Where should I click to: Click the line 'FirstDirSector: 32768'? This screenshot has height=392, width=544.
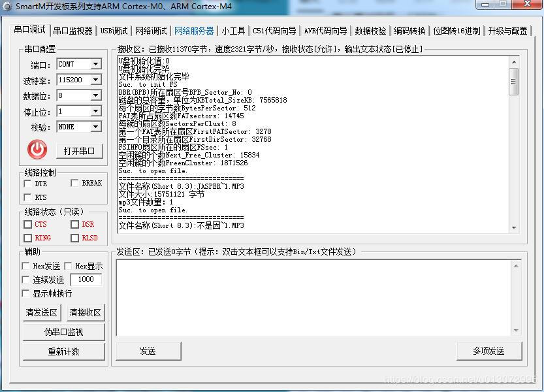pyautogui.click(x=195, y=139)
